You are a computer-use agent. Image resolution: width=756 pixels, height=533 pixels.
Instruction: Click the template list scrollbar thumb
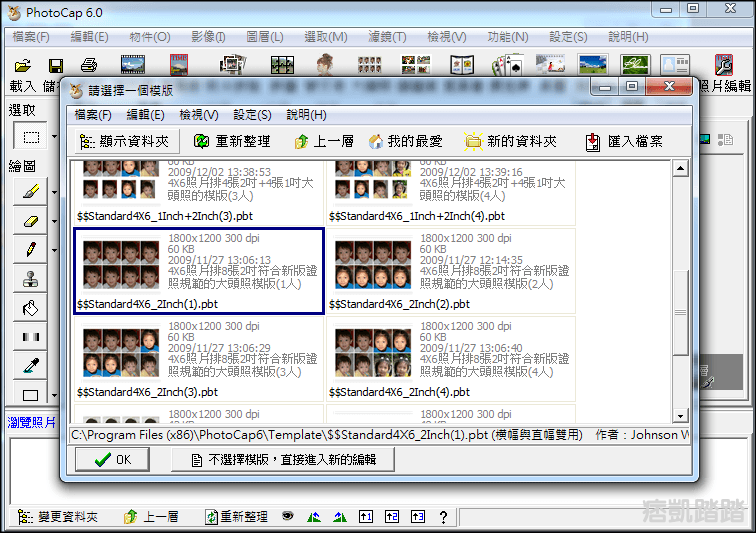tap(680, 313)
